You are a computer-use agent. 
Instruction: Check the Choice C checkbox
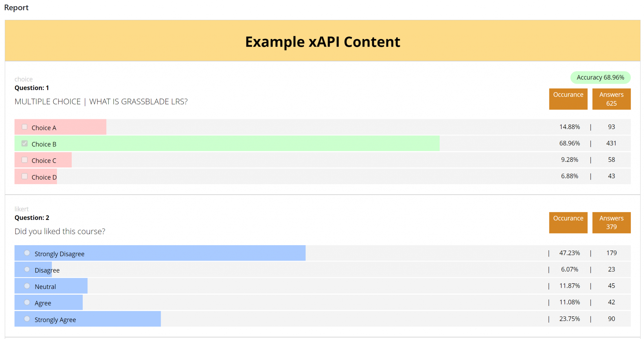point(25,160)
